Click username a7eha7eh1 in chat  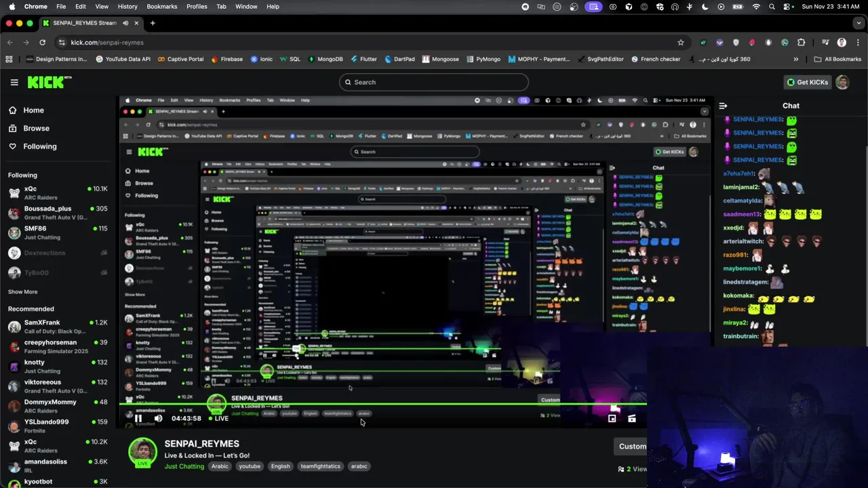pyautogui.click(x=738, y=174)
